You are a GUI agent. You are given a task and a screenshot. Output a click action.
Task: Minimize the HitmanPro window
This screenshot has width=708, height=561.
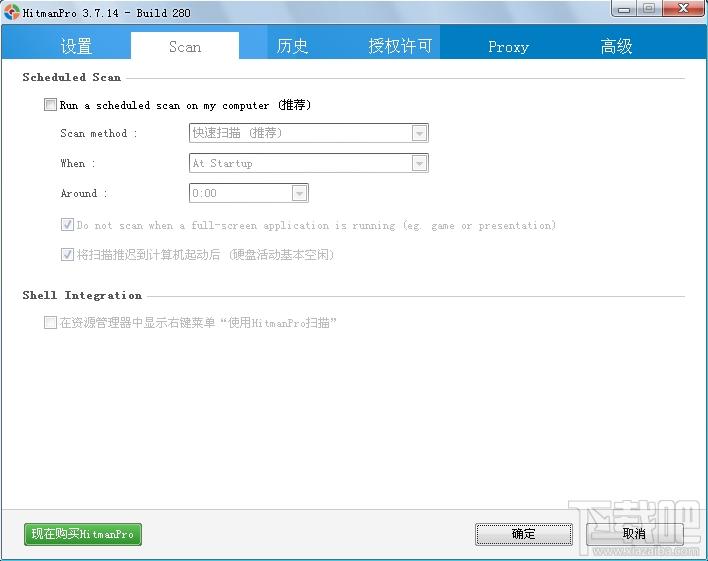coord(624,9)
